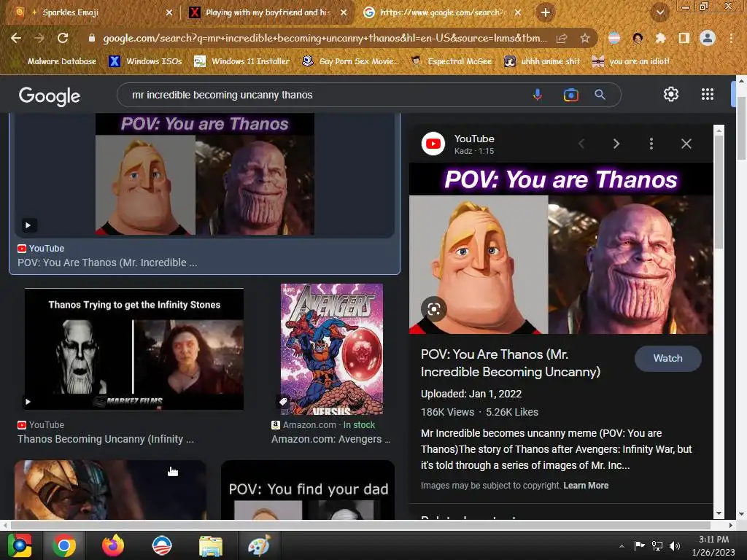Open preview panel more options menu
This screenshot has height=560, width=747.
pyautogui.click(x=651, y=144)
